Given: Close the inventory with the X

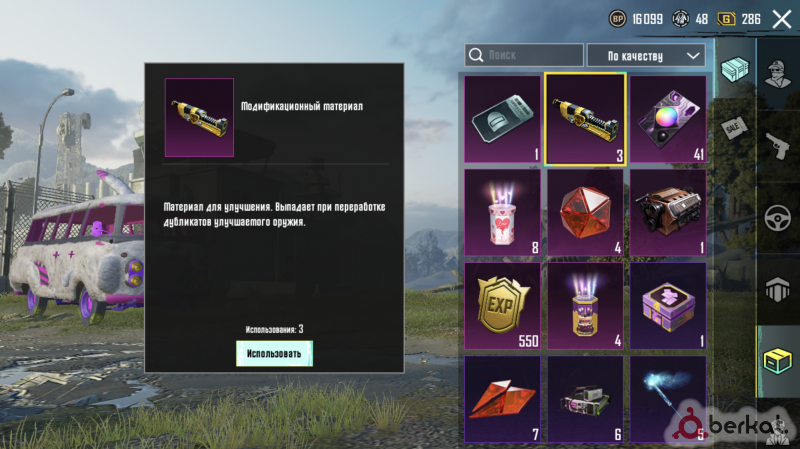Looking at the screenshot, I should 782,19.
